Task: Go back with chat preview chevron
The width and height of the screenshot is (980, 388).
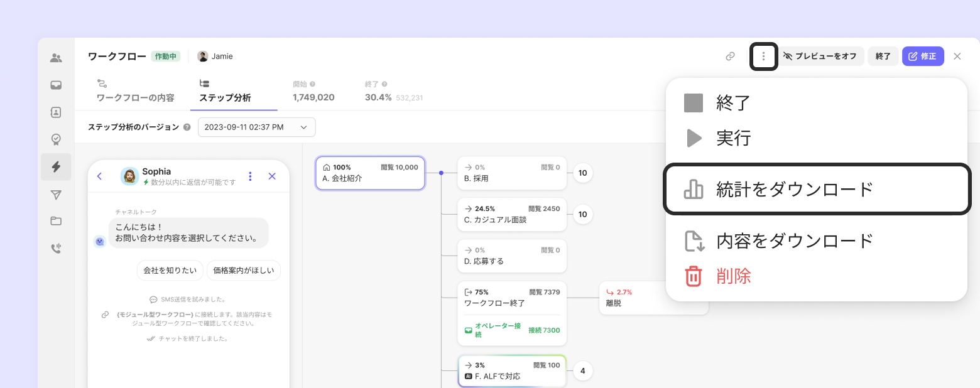Action: tap(100, 176)
